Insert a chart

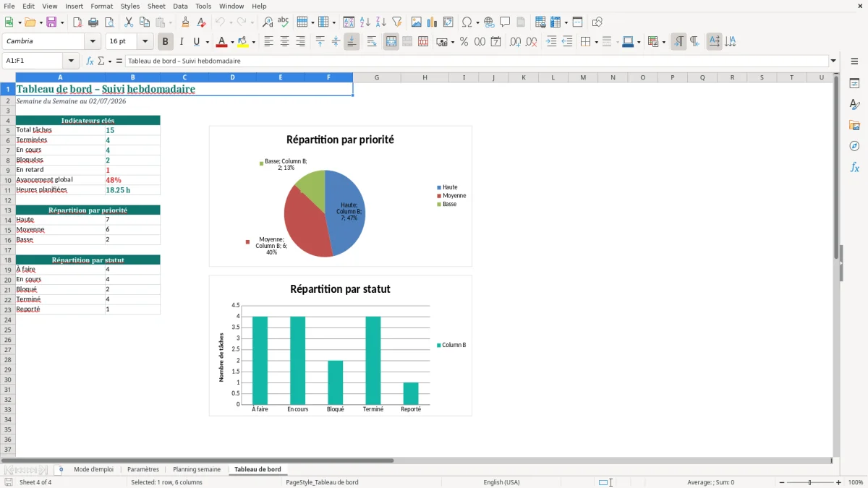pos(433,22)
